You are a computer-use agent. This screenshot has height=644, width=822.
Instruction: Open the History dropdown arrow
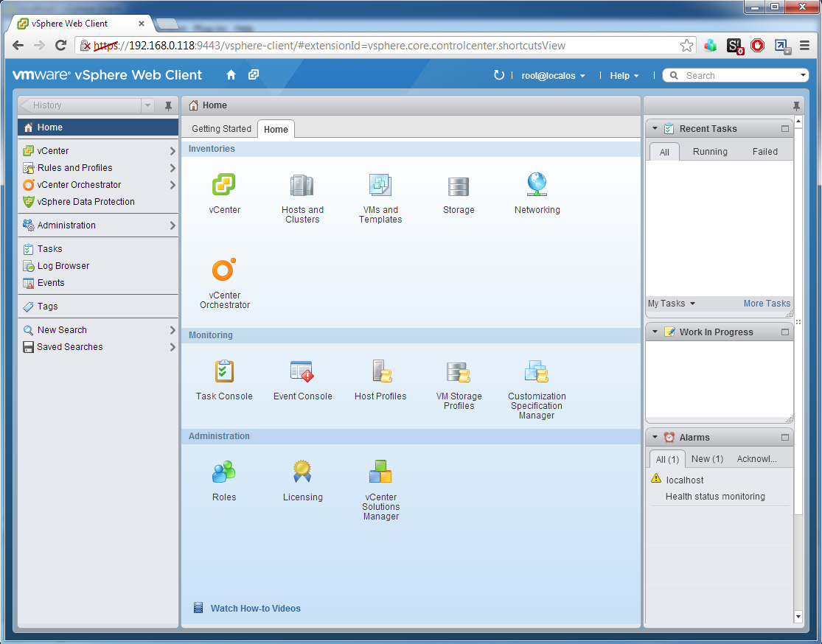148,105
